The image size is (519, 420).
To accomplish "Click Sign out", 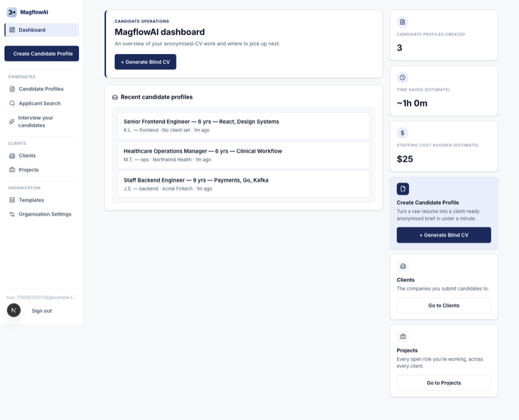I will tap(42, 311).
